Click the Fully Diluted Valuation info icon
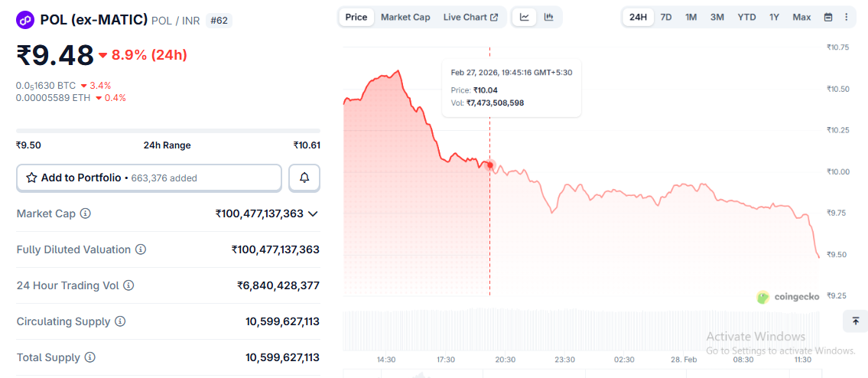Viewport: 868px width, 378px height. pyautogui.click(x=141, y=249)
